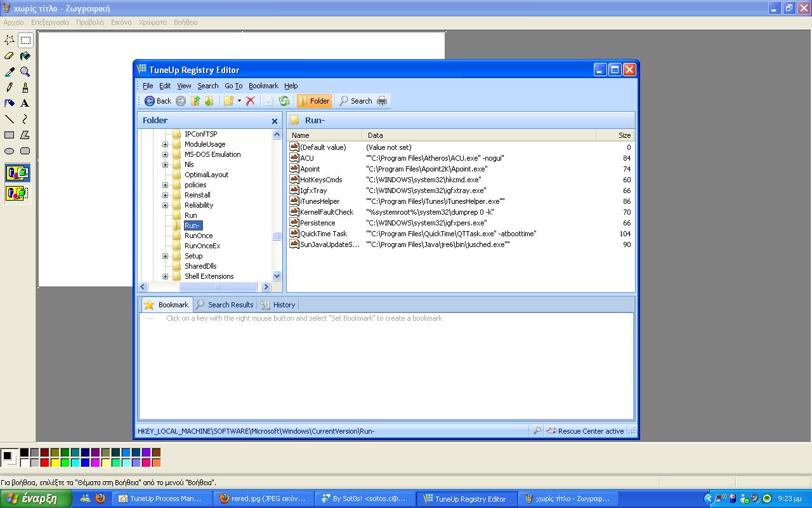Click the Print icon in Registry Editor
The width and height of the screenshot is (812, 508).
[382, 101]
